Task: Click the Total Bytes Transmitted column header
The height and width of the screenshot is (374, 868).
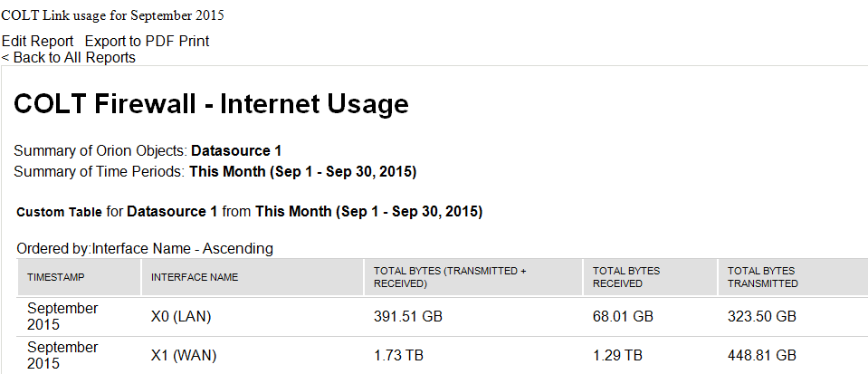Action: coord(762,277)
